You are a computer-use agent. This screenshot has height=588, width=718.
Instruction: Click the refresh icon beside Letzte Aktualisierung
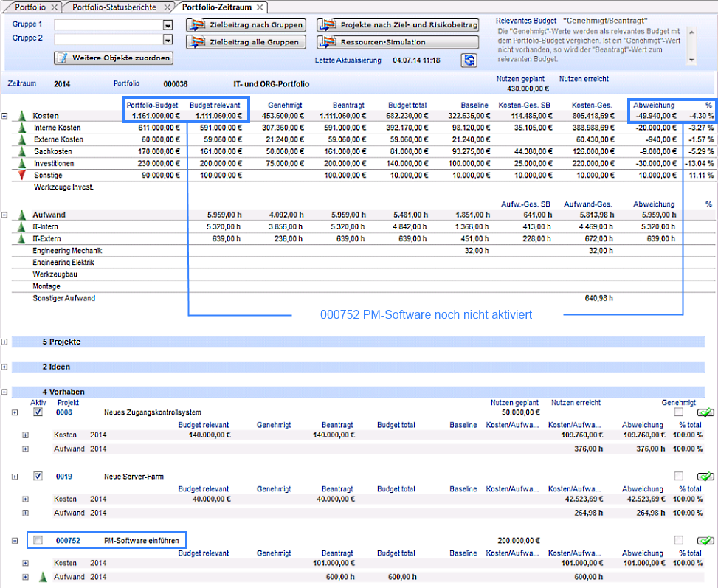click(469, 60)
